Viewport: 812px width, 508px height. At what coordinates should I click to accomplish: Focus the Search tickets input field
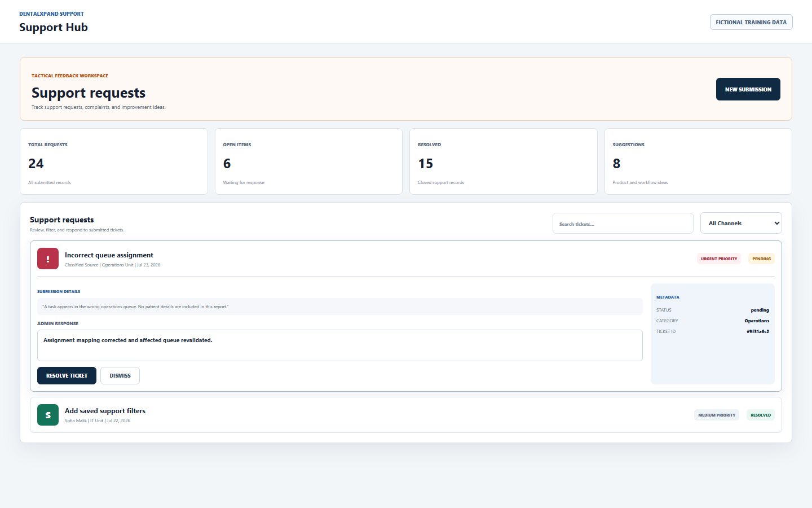click(x=623, y=224)
